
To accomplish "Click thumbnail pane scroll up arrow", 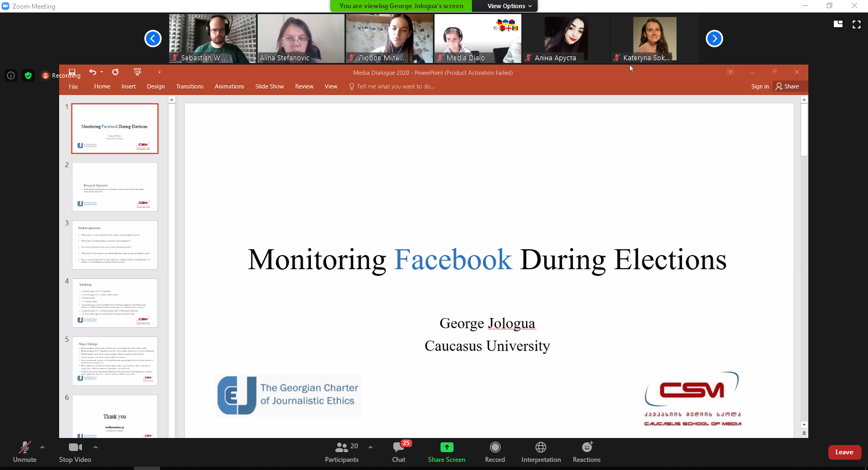I will coord(172,100).
